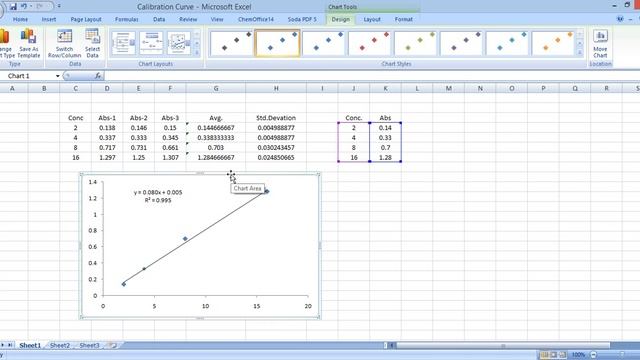
Task: Click the Insert Function fx icon
Action: pyautogui.click(x=98, y=76)
